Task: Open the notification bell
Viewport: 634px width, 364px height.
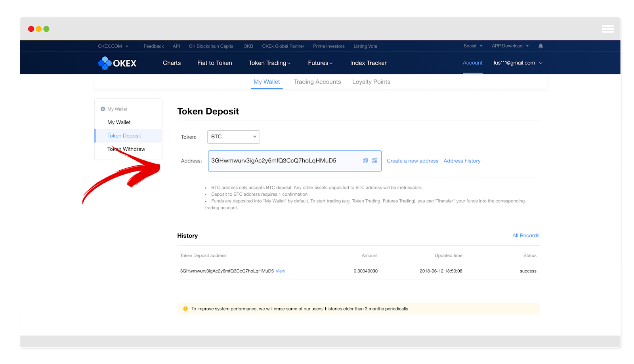Action: point(540,46)
